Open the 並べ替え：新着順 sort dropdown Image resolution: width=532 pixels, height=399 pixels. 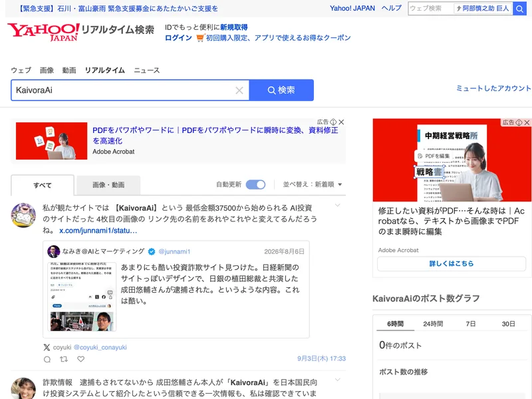tap(313, 185)
